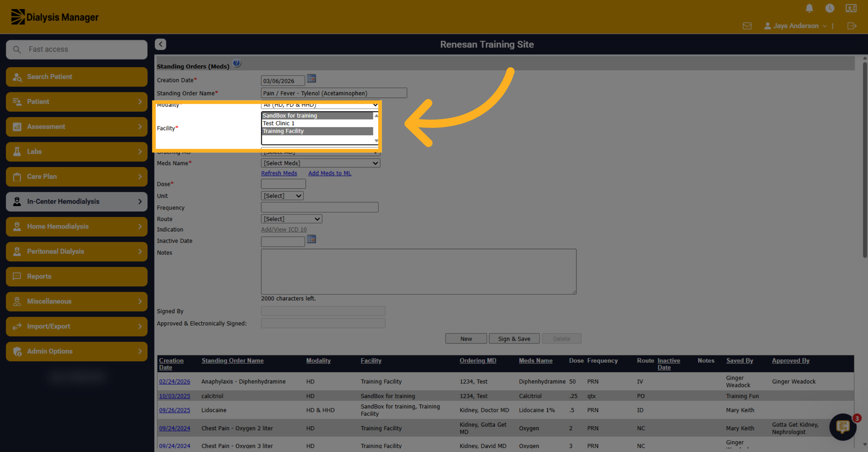Image resolution: width=868 pixels, height=452 pixels.
Task: Expand the Labs menu
Action: (77, 152)
